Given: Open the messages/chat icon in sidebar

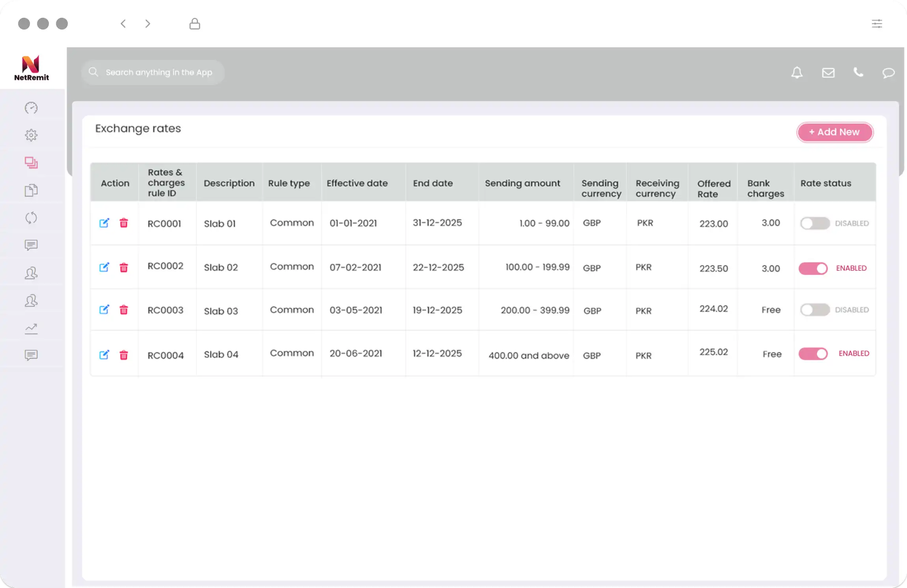Looking at the screenshot, I should [x=31, y=245].
